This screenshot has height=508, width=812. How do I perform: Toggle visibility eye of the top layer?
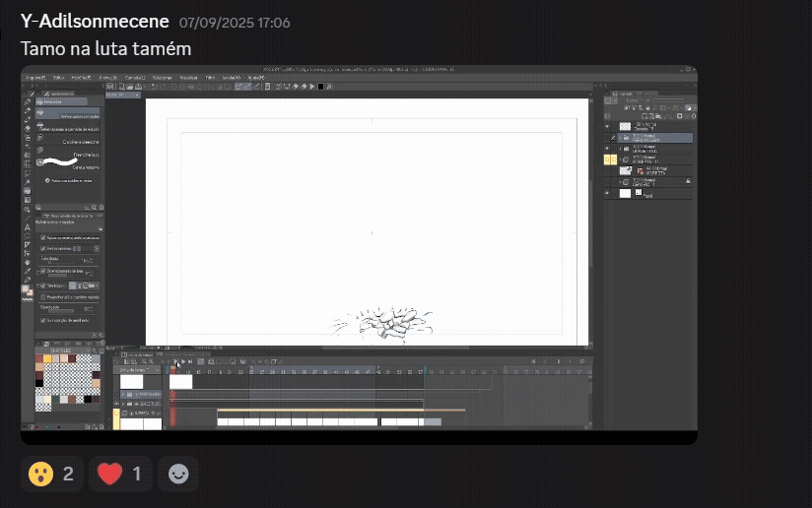(607, 126)
